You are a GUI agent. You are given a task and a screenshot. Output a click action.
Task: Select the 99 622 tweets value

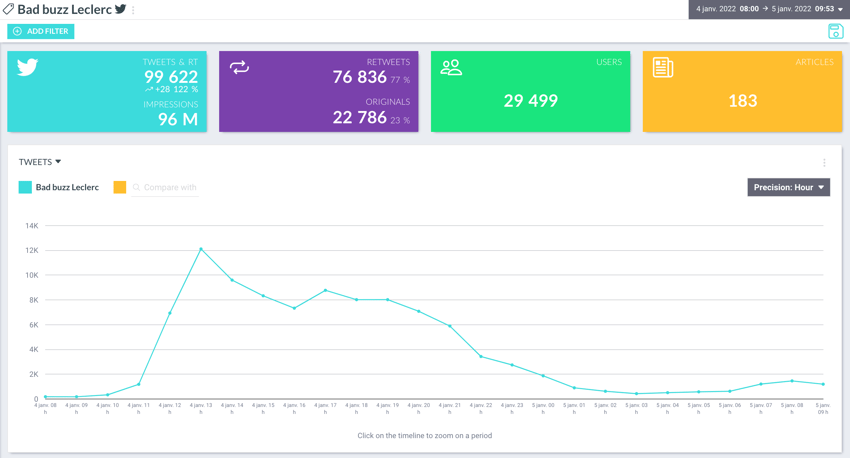pos(171,77)
